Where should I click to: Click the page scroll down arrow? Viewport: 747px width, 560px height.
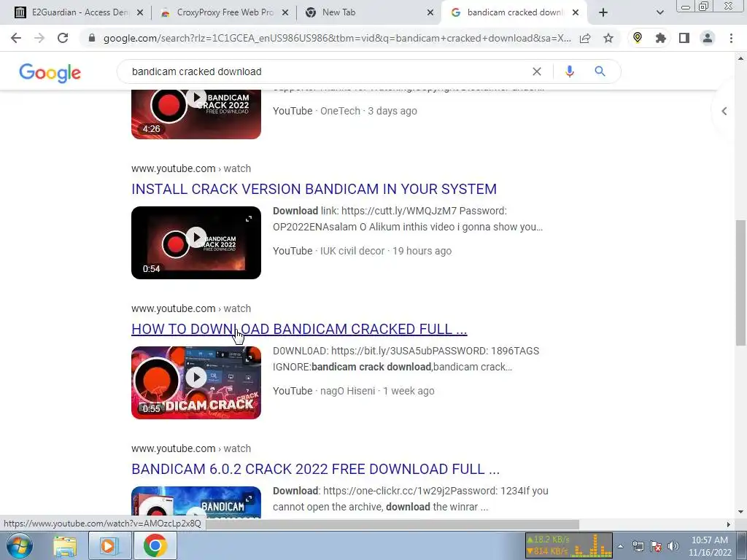[x=740, y=513]
